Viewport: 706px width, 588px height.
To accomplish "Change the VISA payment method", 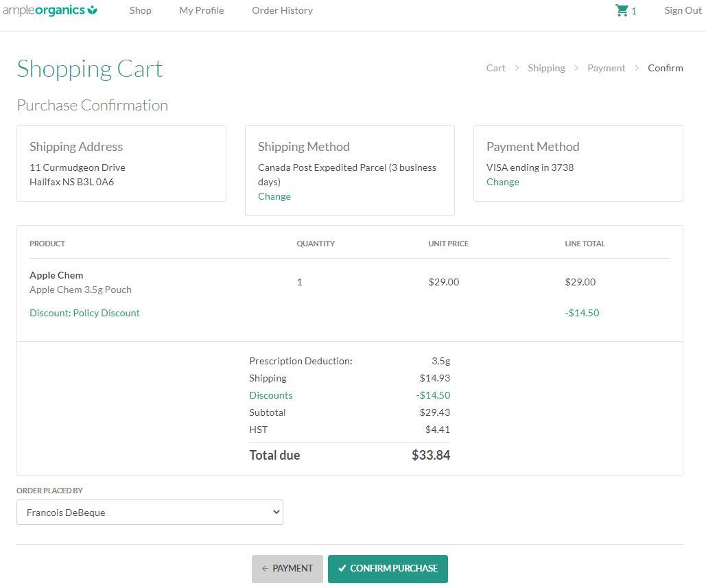I will click(503, 182).
